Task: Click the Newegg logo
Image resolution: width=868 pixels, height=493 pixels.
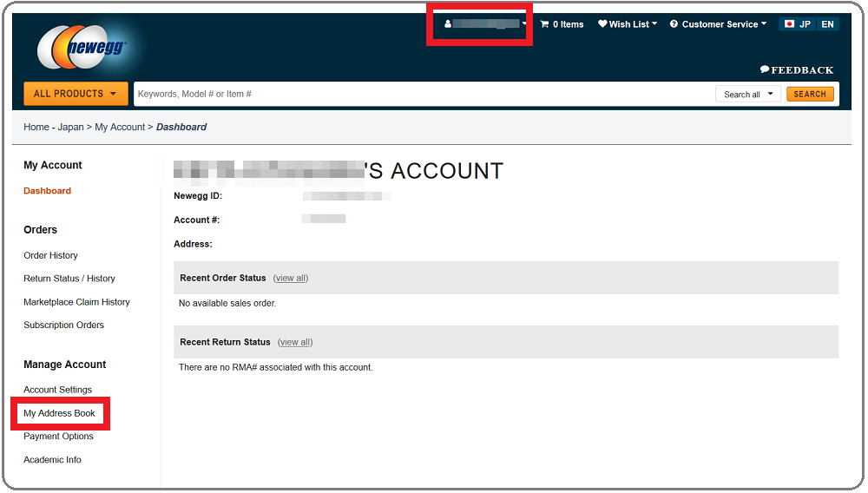Action: coord(82,47)
